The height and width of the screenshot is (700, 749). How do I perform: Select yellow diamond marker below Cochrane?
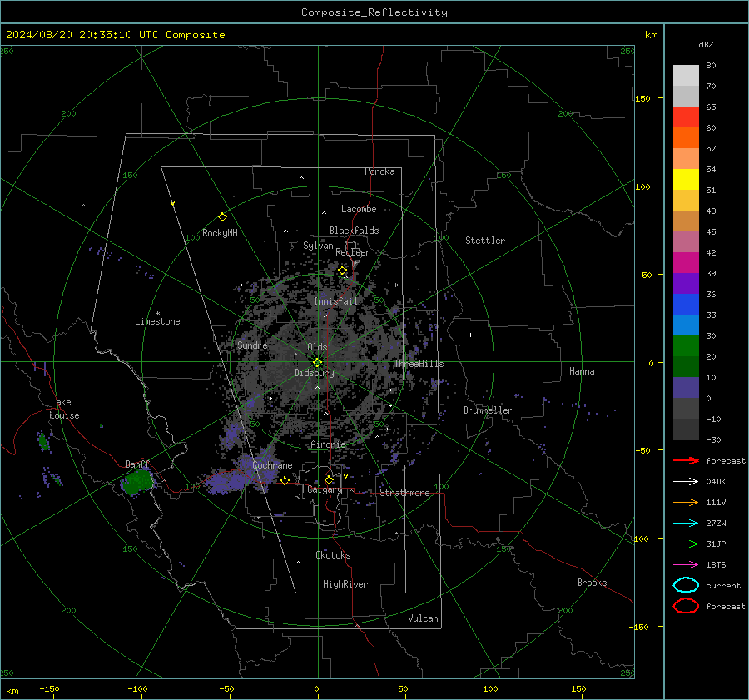pos(285,480)
